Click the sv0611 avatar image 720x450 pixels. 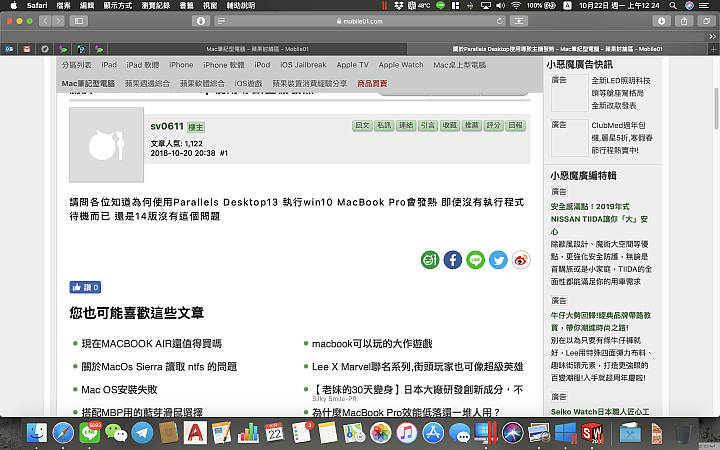(x=107, y=145)
